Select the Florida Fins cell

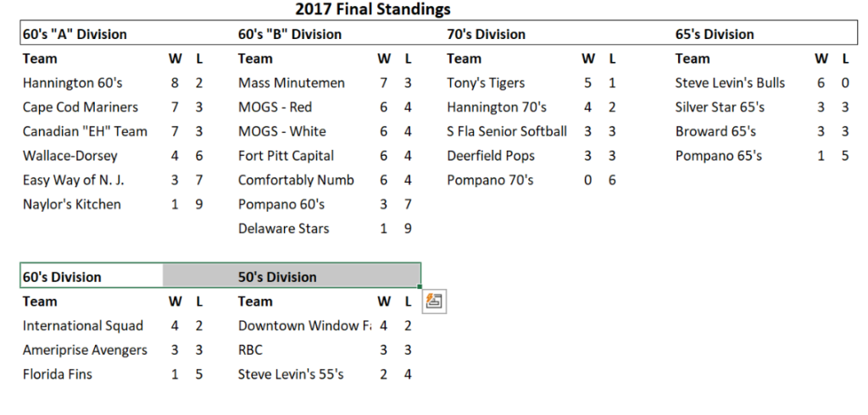pyautogui.click(x=58, y=374)
